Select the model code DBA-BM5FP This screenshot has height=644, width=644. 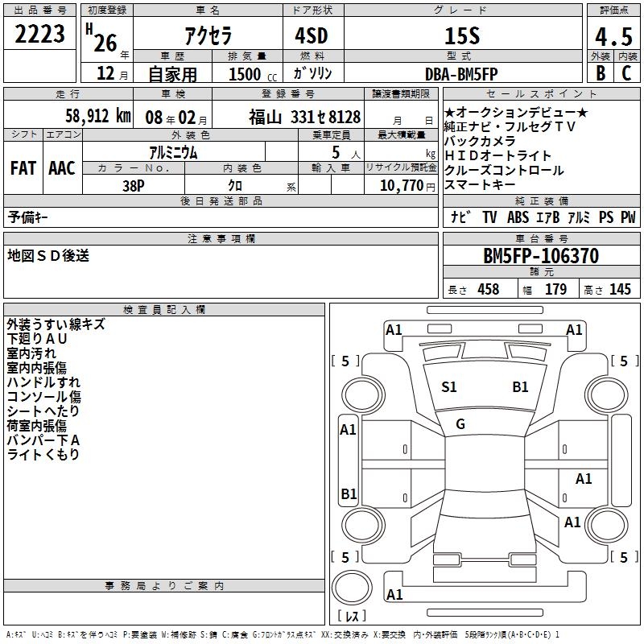461,74
